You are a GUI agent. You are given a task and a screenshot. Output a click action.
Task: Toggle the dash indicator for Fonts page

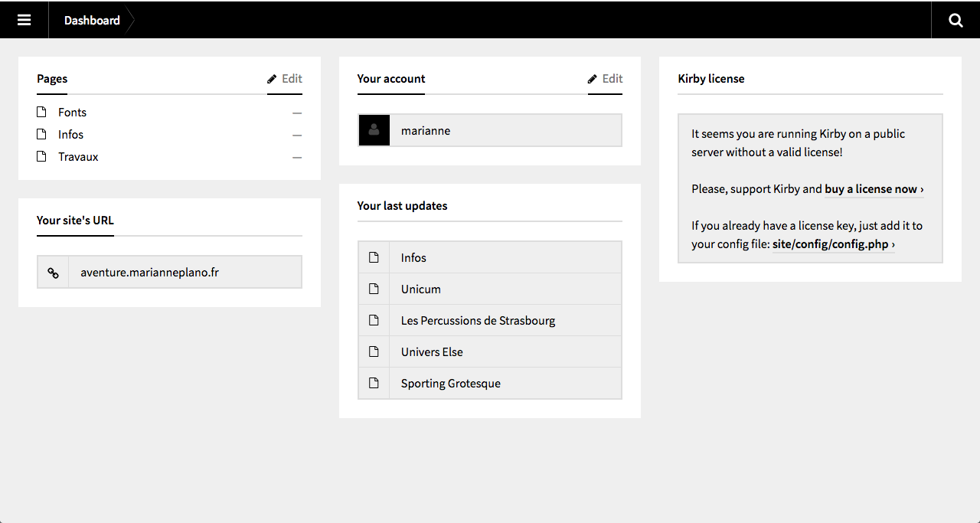pyautogui.click(x=297, y=113)
